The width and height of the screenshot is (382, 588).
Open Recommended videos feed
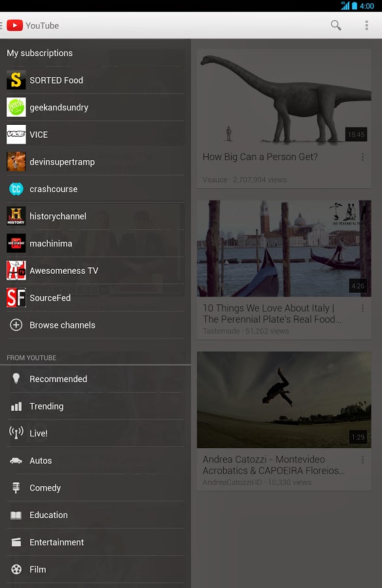95,379
